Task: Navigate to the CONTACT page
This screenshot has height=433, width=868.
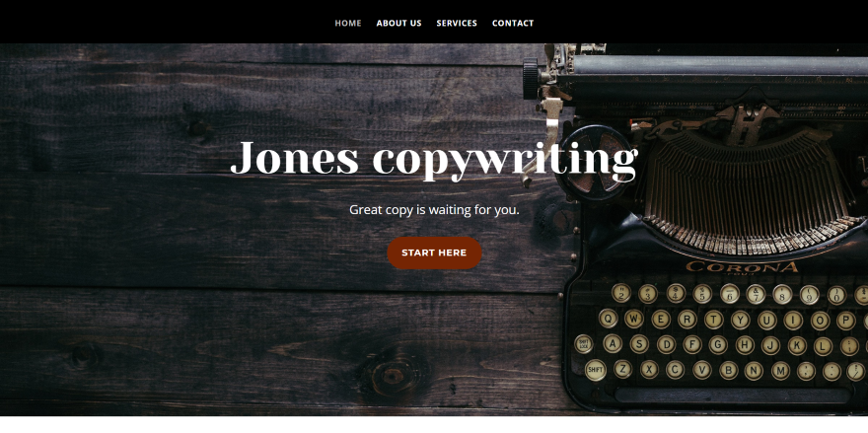Action: [513, 23]
